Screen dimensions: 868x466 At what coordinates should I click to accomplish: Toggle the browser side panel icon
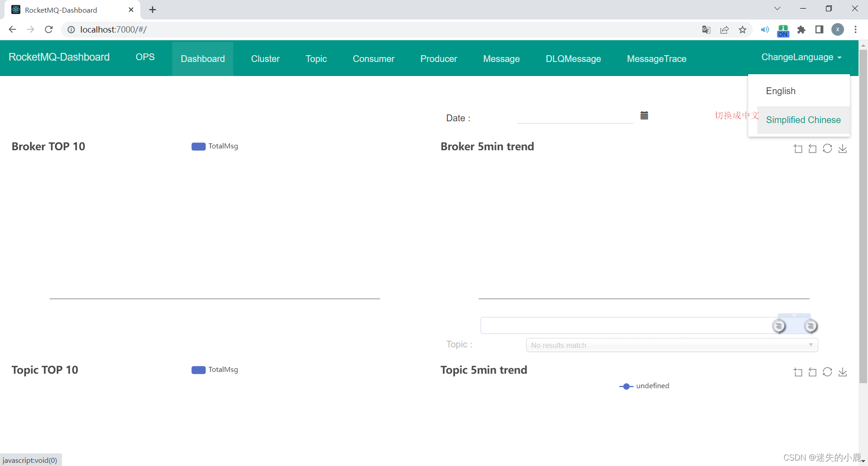(x=819, y=30)
